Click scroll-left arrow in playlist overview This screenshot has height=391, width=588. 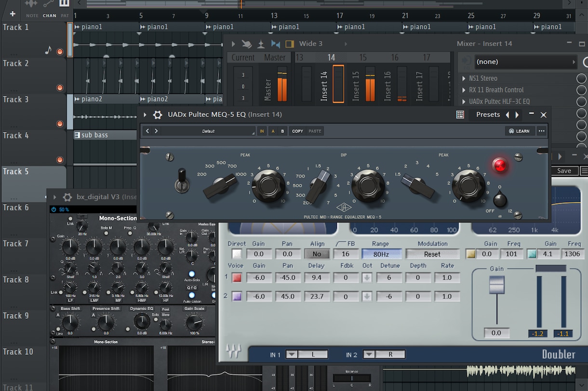79,3
